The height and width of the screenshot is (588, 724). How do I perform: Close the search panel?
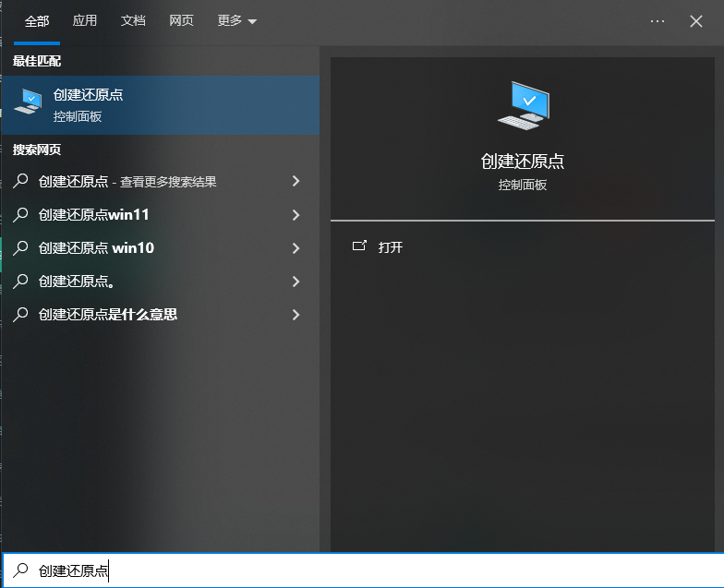pyautogui.click(x=696, y=21)
